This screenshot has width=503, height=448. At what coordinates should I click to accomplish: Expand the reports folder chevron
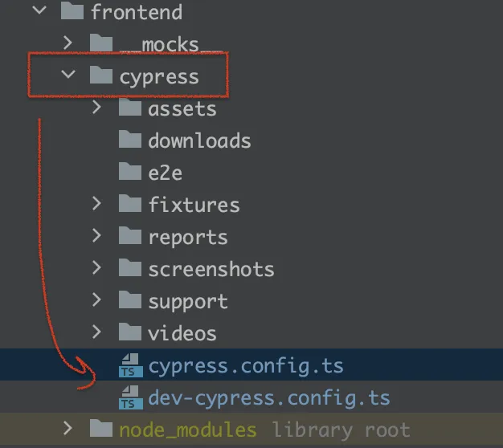pos(96,235)
